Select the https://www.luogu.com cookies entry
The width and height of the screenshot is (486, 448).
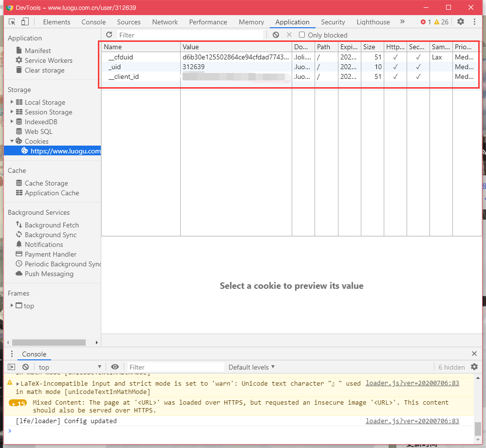click(x=53, y=151)
